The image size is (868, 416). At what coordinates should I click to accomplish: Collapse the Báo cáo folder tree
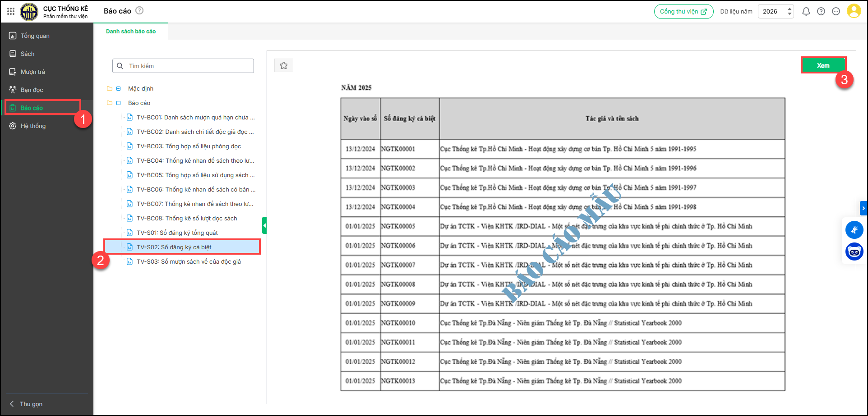pyautogui.click(x=119, y=103)
